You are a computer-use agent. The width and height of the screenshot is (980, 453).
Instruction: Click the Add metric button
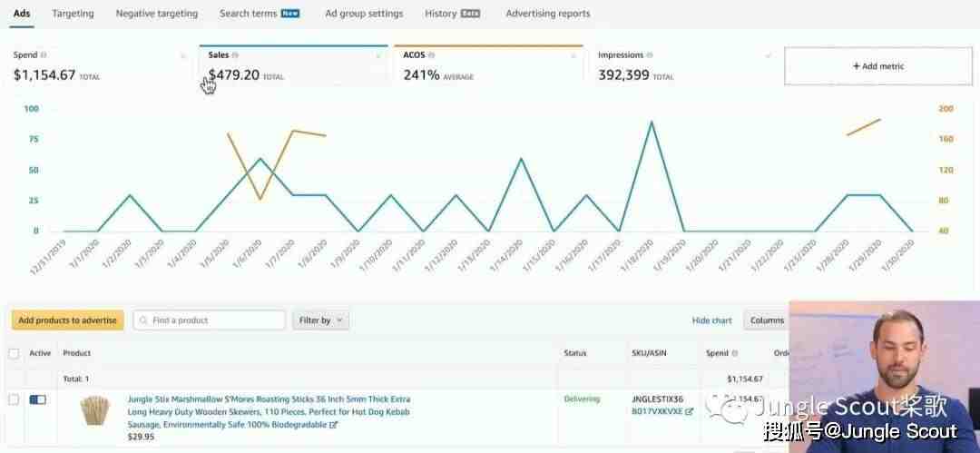[878, 66]
